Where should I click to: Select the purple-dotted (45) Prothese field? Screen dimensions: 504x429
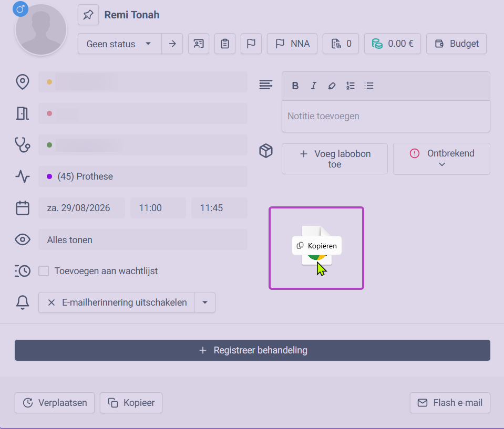click(143, 176)
